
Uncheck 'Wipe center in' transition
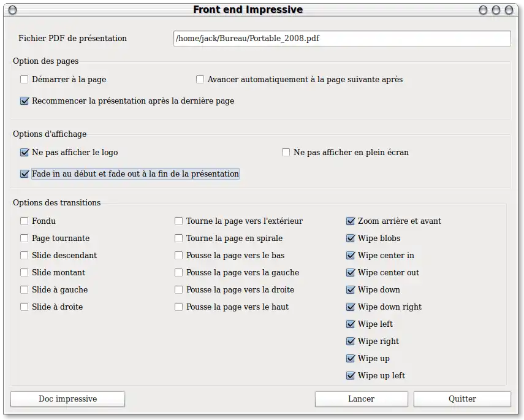350,256
